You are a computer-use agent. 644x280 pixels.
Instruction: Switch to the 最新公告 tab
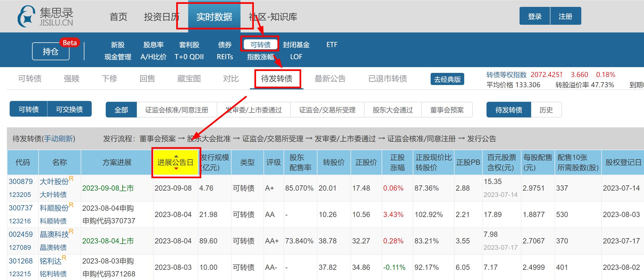click(331, 79)
